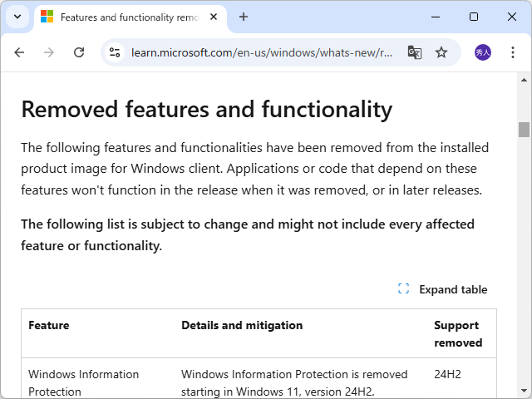Minimize the Chrome window
532x399 pixels.
tap(436, 17)
